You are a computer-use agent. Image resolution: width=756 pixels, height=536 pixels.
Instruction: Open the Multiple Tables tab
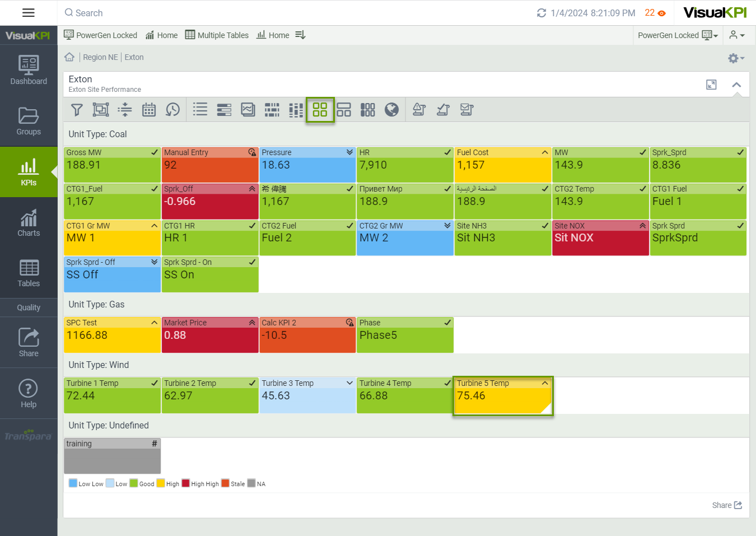point(217,35)
